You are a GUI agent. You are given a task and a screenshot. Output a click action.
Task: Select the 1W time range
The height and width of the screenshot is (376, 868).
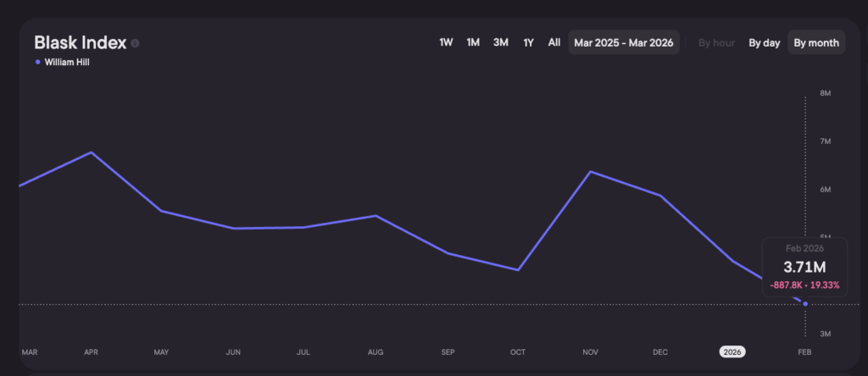click(x=446, y=42)
